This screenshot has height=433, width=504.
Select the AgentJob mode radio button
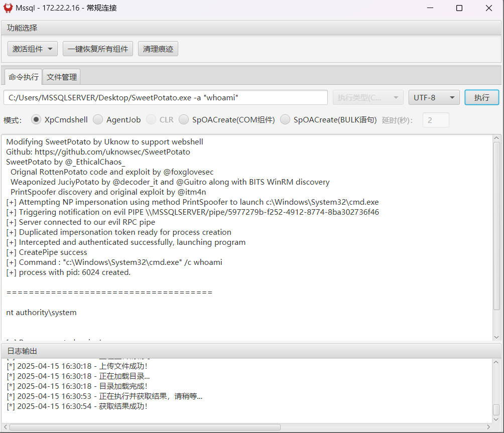(x=98, y=120)
